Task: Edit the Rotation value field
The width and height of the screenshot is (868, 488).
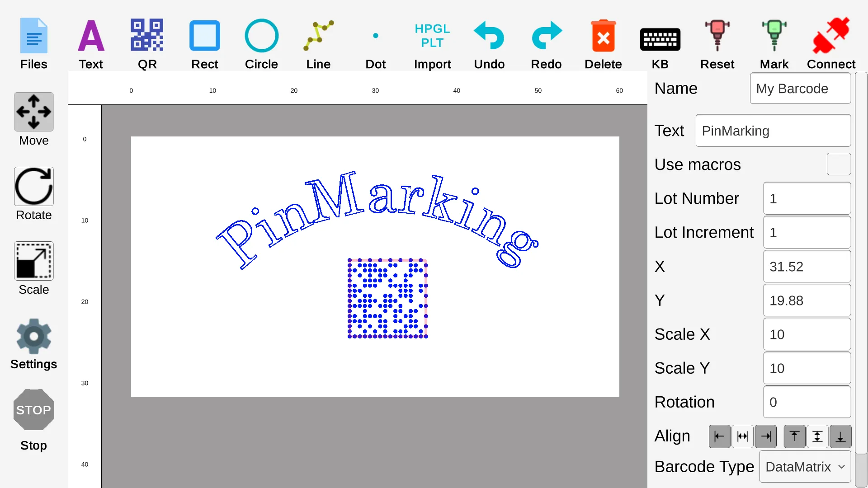Action: tap(807, 402)
